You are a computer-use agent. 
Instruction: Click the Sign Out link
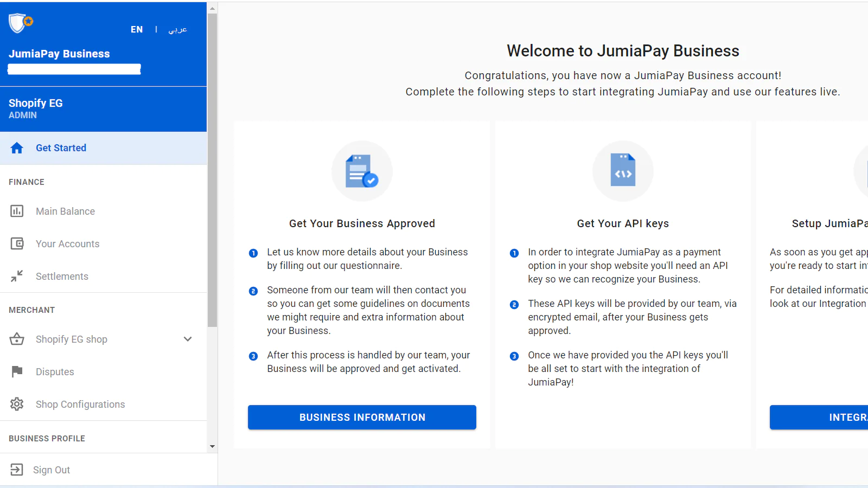[52, 470]
